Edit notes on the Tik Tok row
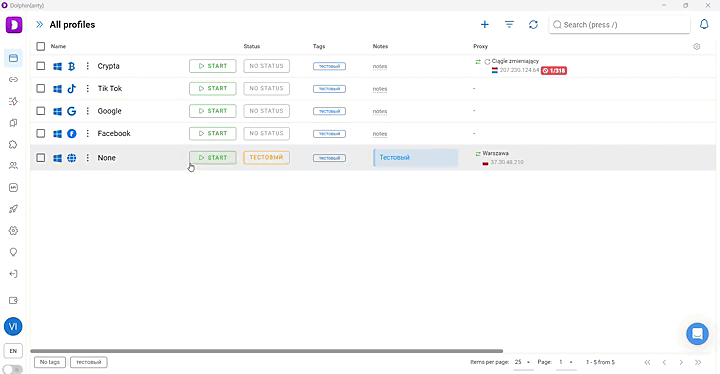The height and width of the screenshot is (374, 720). [x=380, y=89]
